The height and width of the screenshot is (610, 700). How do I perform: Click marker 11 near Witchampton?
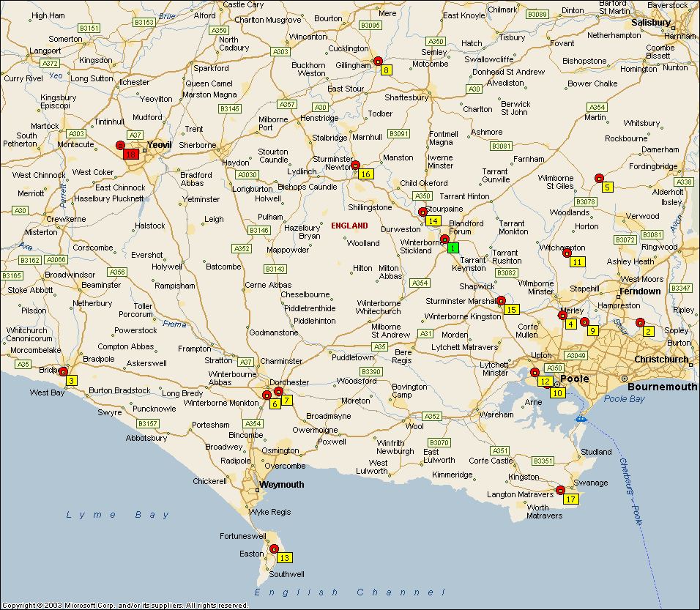578,261
